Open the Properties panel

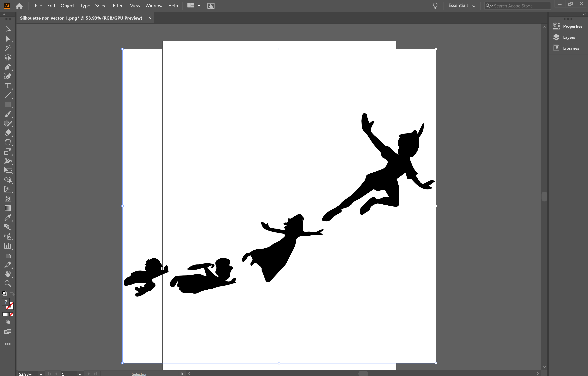(x=573, y=26)
